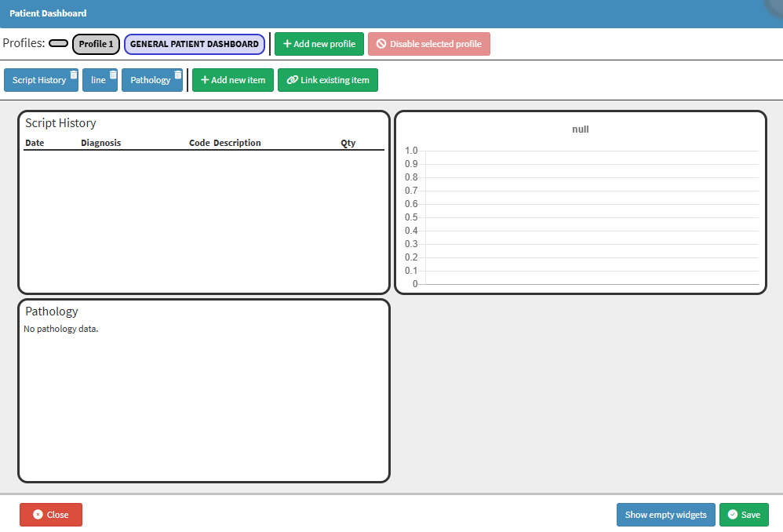Click the Pathology widget panel

tap(204, 391)
